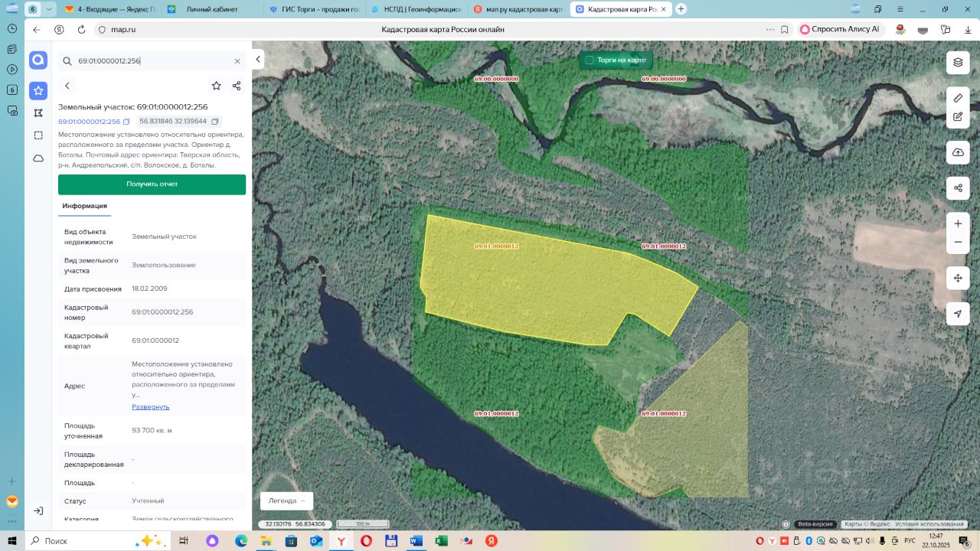Click 'Спросить Алису AI' button
The width and height of the screenshot is (980, 551).
click(x=841, y=29)
